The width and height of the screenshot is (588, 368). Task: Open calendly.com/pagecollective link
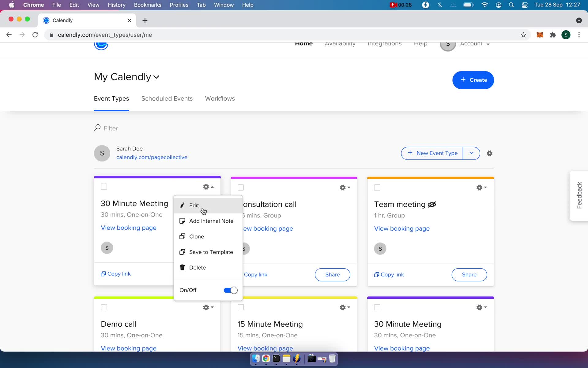[x=152, y=157]
